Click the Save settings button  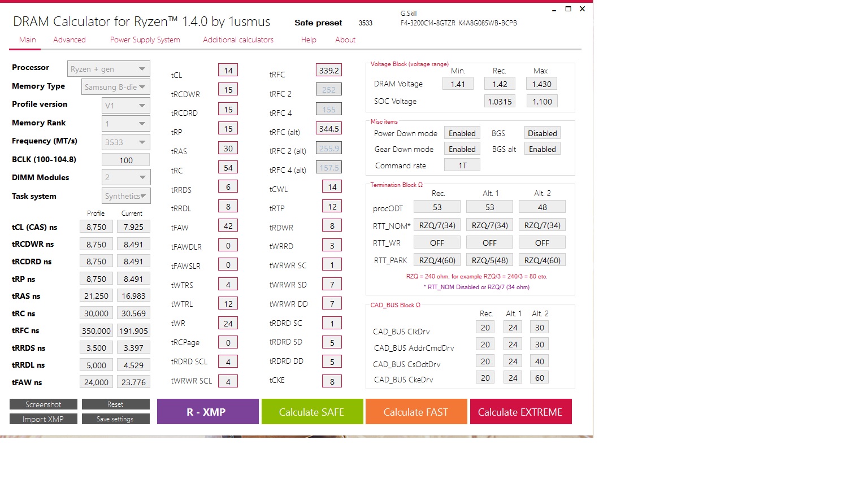pos(115,419)
